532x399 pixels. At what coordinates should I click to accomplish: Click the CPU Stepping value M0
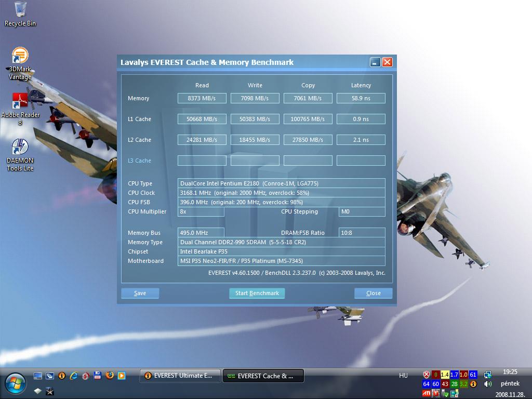[362, 212]
